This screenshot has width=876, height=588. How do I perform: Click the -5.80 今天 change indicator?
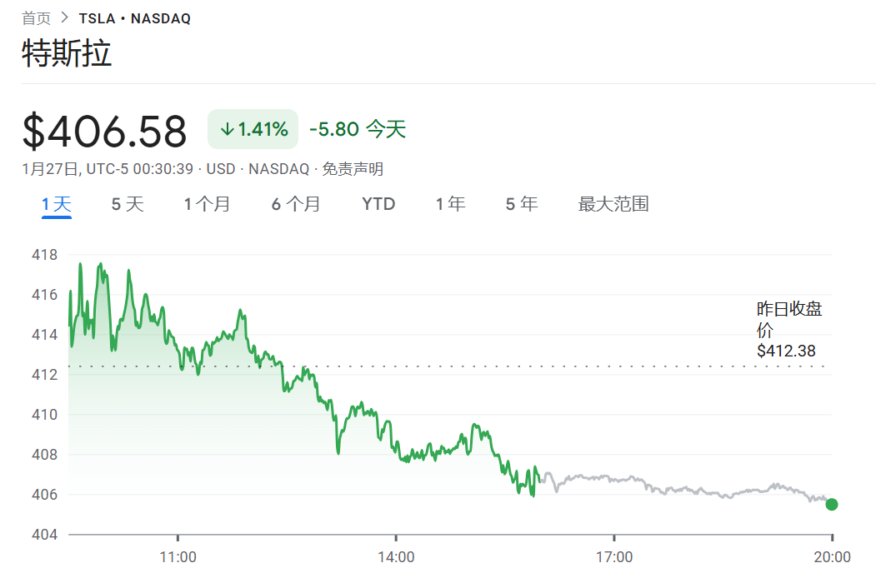click(x=357, y=129)
